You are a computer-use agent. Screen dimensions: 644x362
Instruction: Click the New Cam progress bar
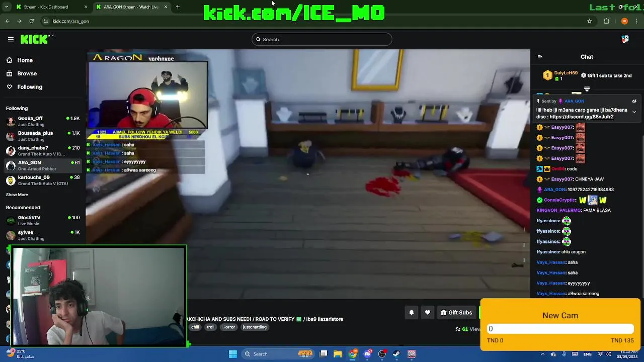560,329
